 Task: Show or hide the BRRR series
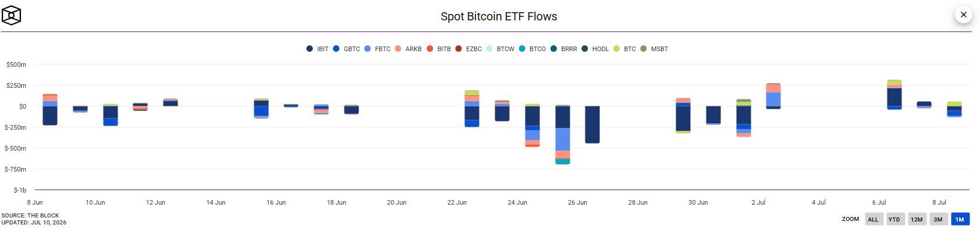563,49
